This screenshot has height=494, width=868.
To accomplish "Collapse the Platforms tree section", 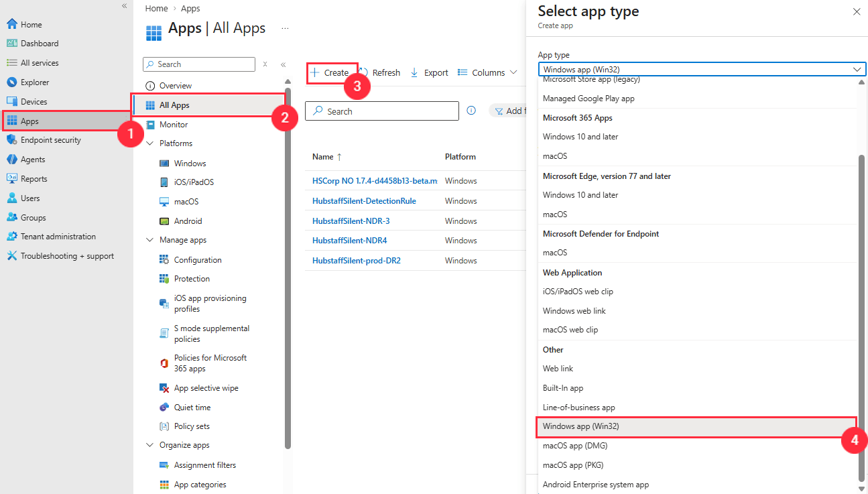I will pyautogui.click(x=149, y=143).
